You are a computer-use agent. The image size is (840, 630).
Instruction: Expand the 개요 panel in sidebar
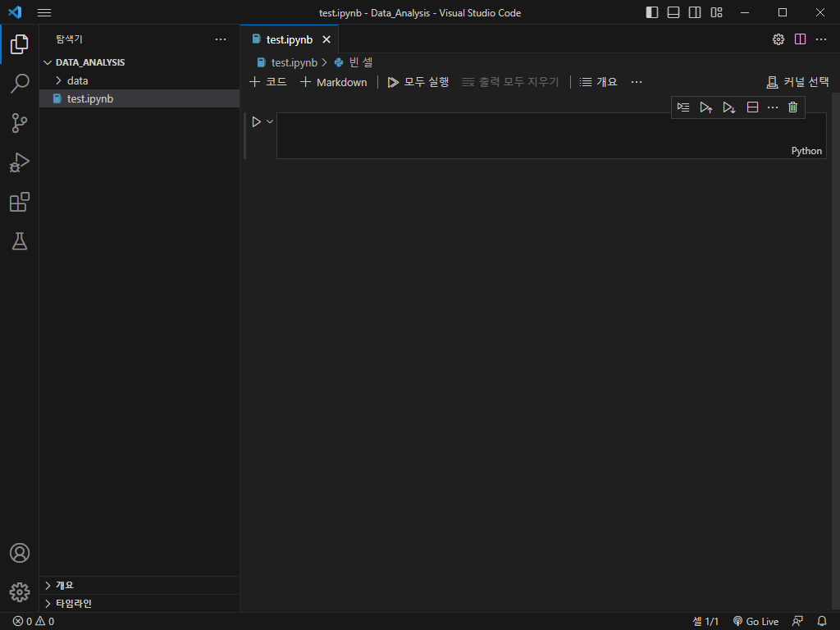tap(139, 585)
